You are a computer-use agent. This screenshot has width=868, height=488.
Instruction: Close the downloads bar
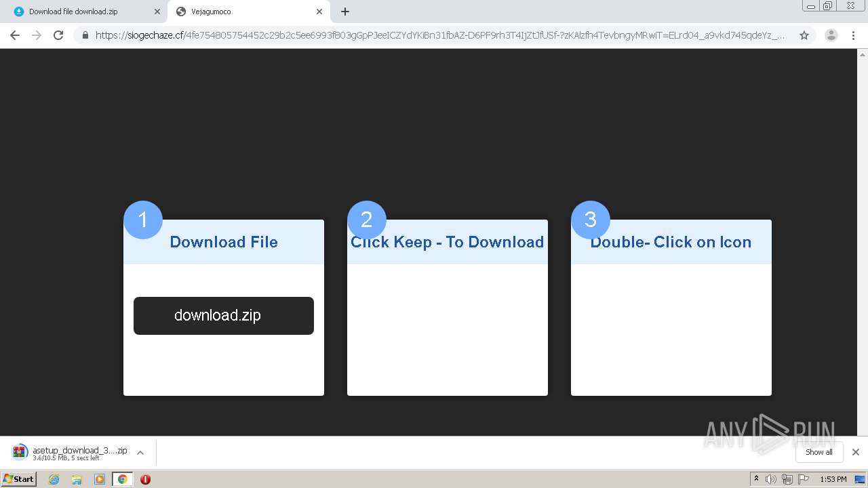(856, 452)
